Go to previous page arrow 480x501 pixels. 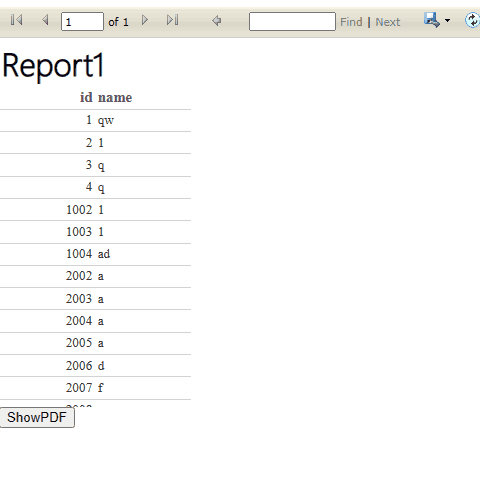point(45,20)
